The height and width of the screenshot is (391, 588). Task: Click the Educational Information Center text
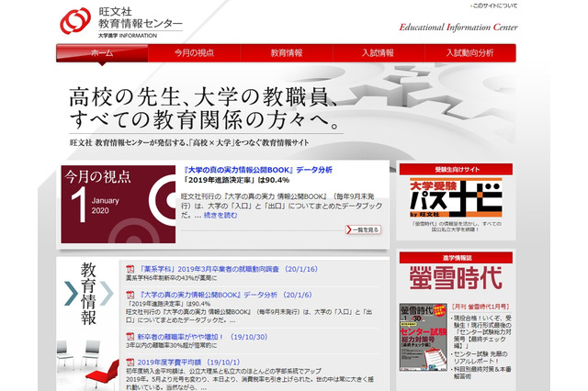pos(458,28)
